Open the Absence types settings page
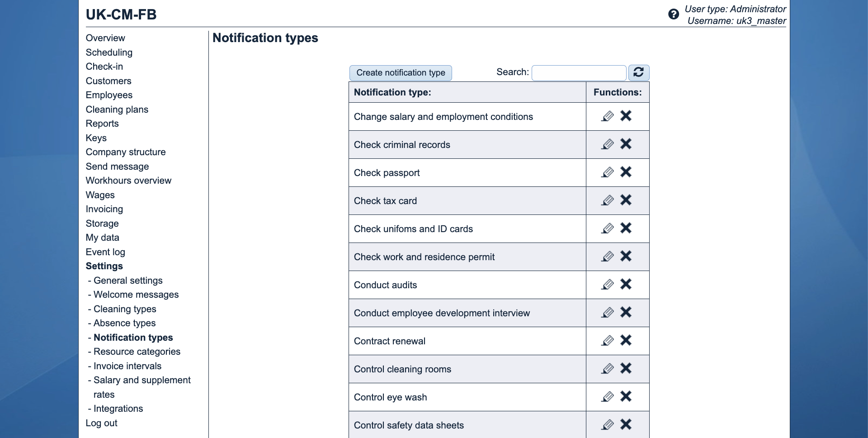This screenshot has height=438, width=868. (124, 323)
